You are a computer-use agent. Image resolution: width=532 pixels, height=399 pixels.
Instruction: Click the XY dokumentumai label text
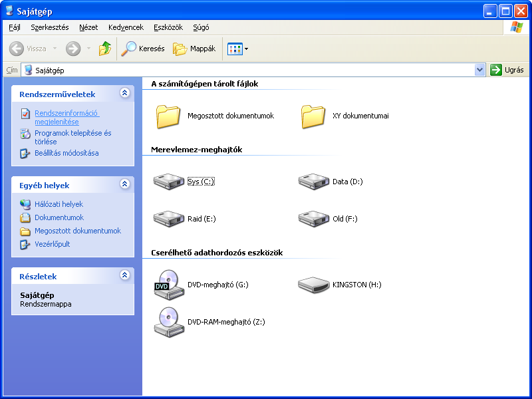(360, 116)
